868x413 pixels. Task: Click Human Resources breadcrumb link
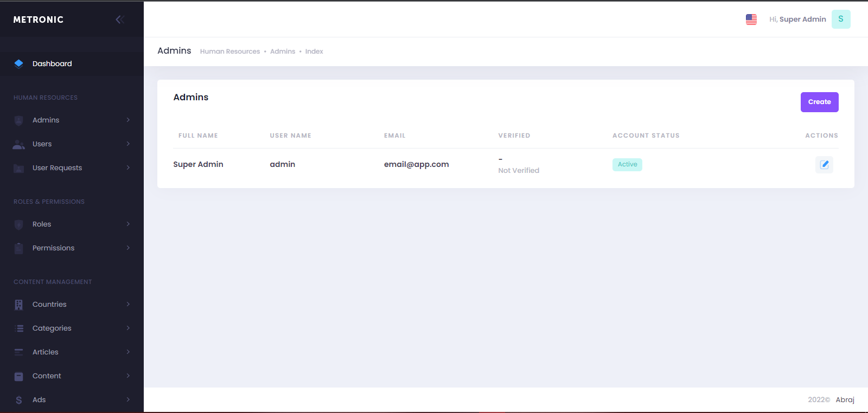pos(230,51)
